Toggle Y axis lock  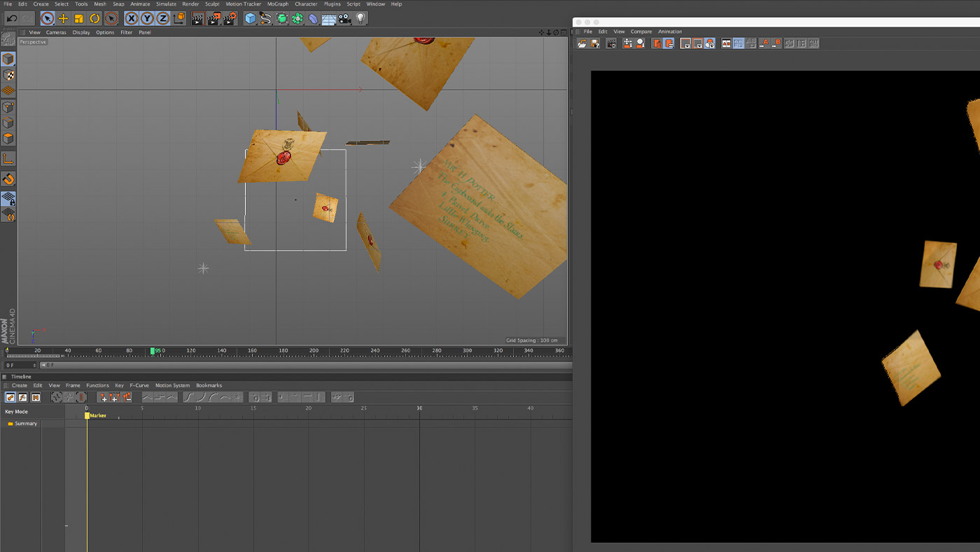(x=147, y=18)
